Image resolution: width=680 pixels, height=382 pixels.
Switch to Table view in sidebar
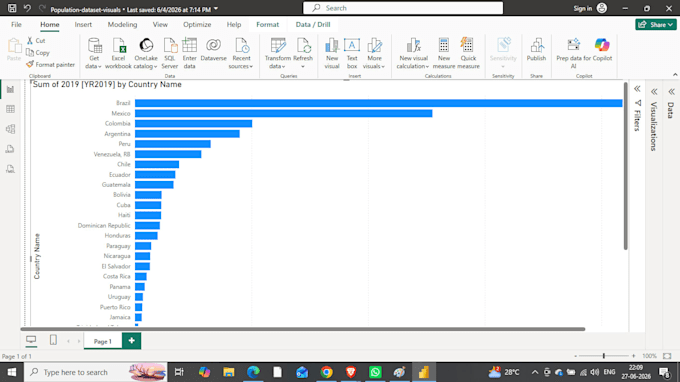tap(10, 109)
